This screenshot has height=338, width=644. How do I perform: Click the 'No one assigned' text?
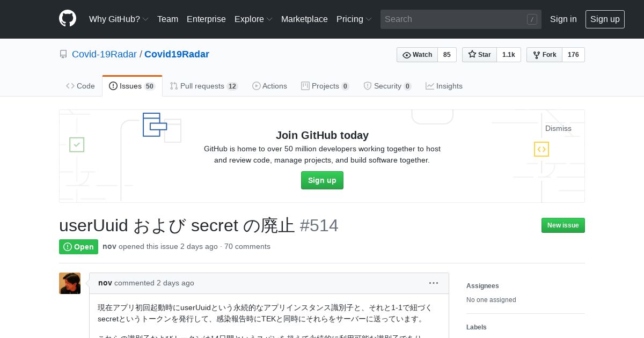click(491, 300)
